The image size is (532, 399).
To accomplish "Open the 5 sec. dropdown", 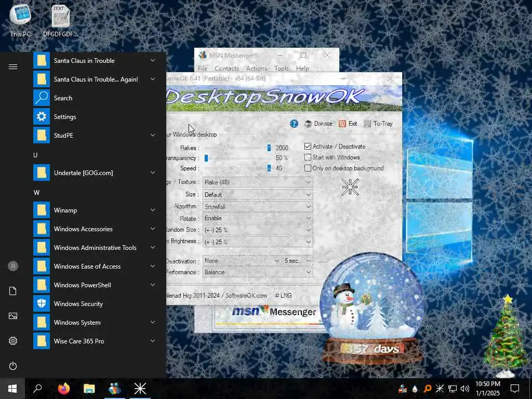I will 298,261.
